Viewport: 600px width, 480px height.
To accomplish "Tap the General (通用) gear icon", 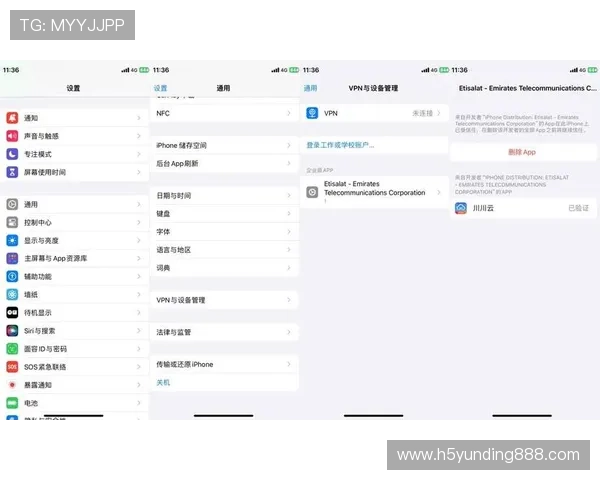I will pyautogui.click(x=12, y=204).
